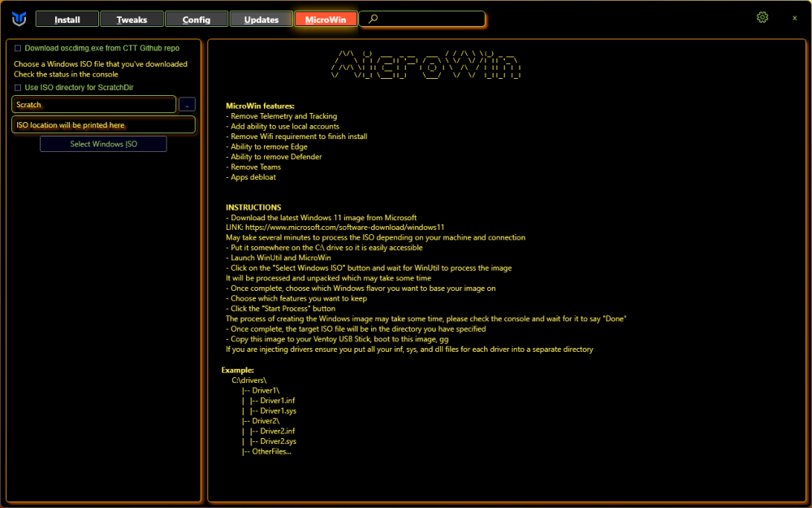Click 'Apps debloat' line
The height and width of the screenshot is (508, 812).
(x=251, y=176)
